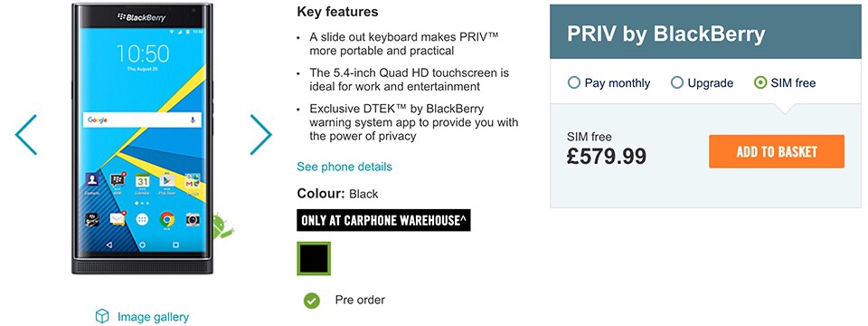Click the Google search bar on phone screen

tap(142, 120)
